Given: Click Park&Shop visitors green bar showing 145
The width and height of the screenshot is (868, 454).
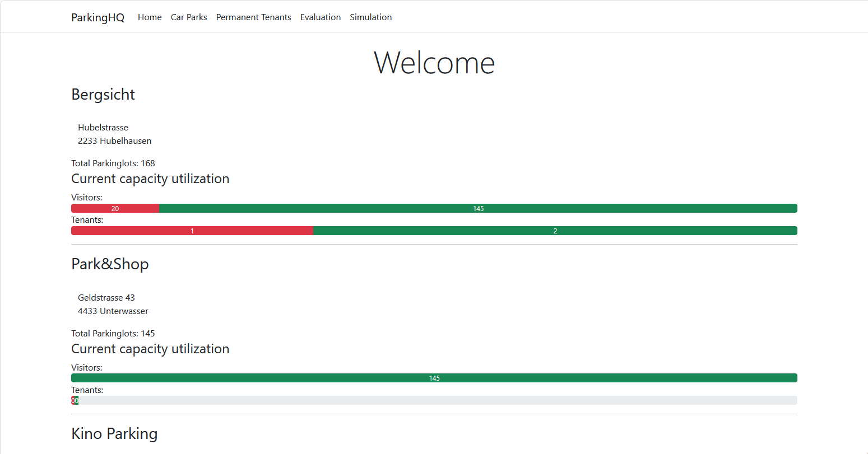Looking at the screenshot, I should tap(434, 378).
